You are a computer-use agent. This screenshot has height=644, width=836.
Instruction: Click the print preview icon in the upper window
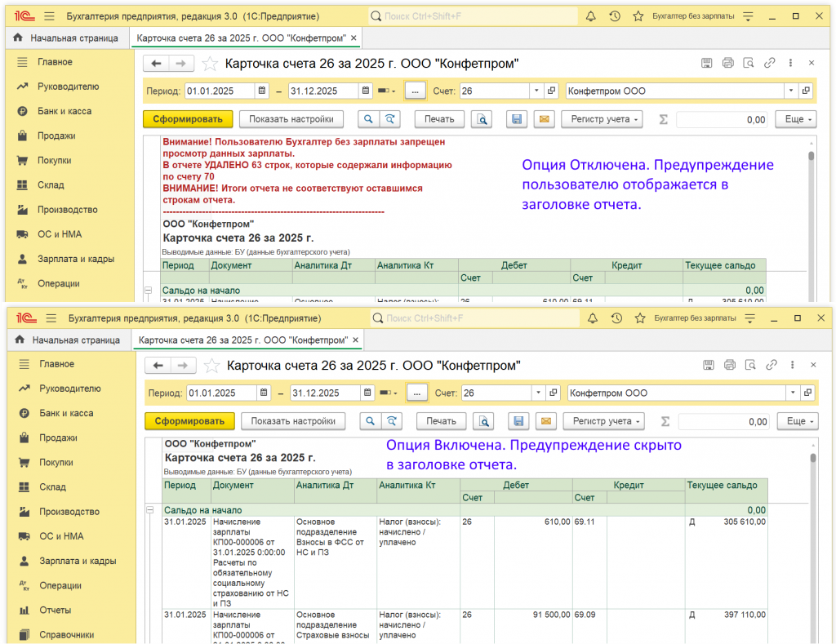coord(482,119)
